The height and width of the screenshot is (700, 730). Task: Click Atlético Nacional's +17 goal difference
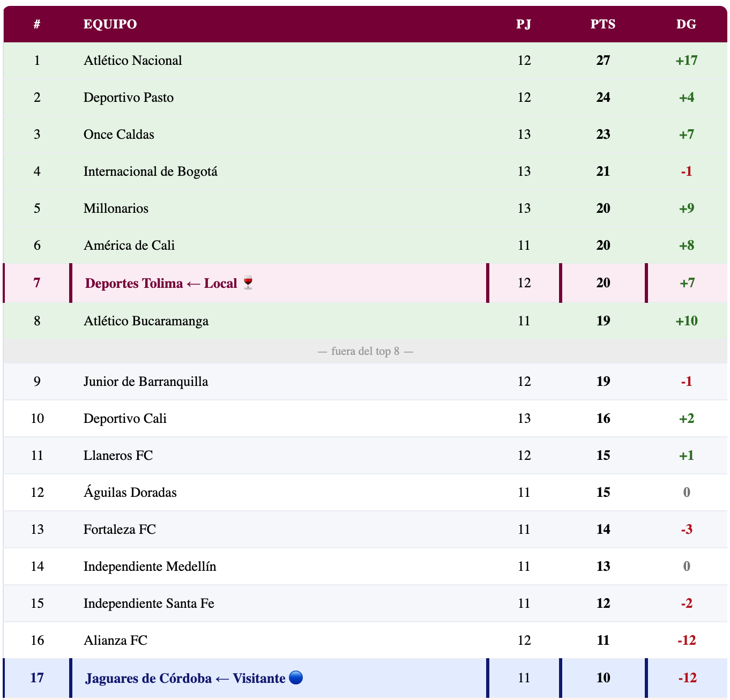point(687,61)
